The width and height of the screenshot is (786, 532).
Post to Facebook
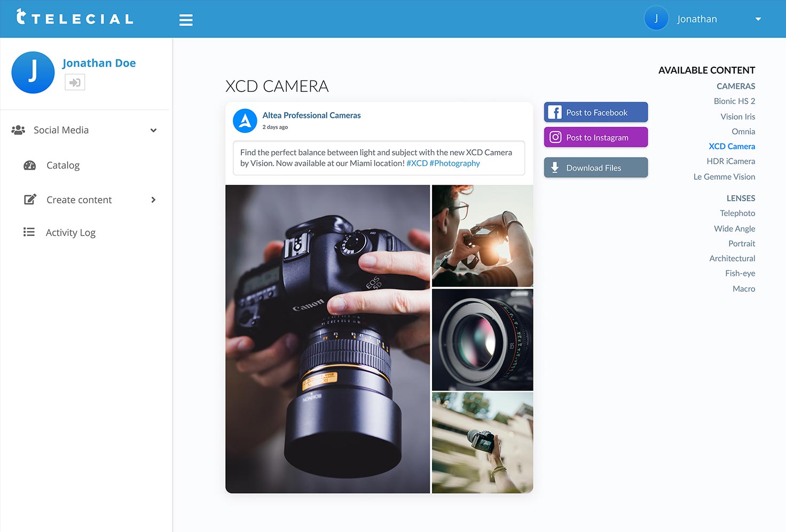[596, 112]
